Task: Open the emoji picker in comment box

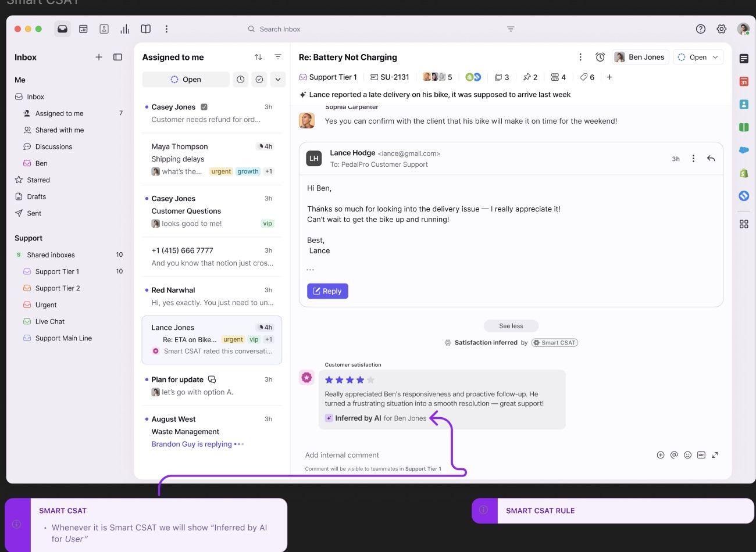Action: pos(687,455)
